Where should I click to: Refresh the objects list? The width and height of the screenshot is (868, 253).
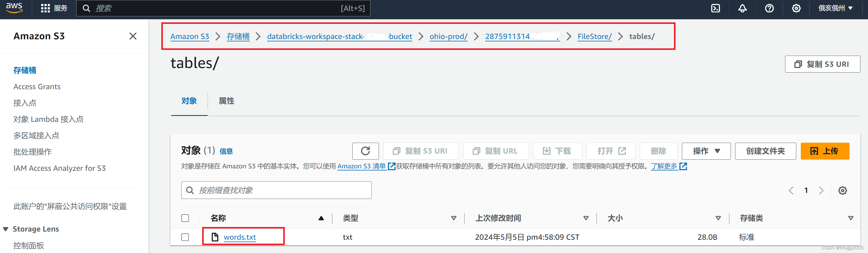click(365, 151)
